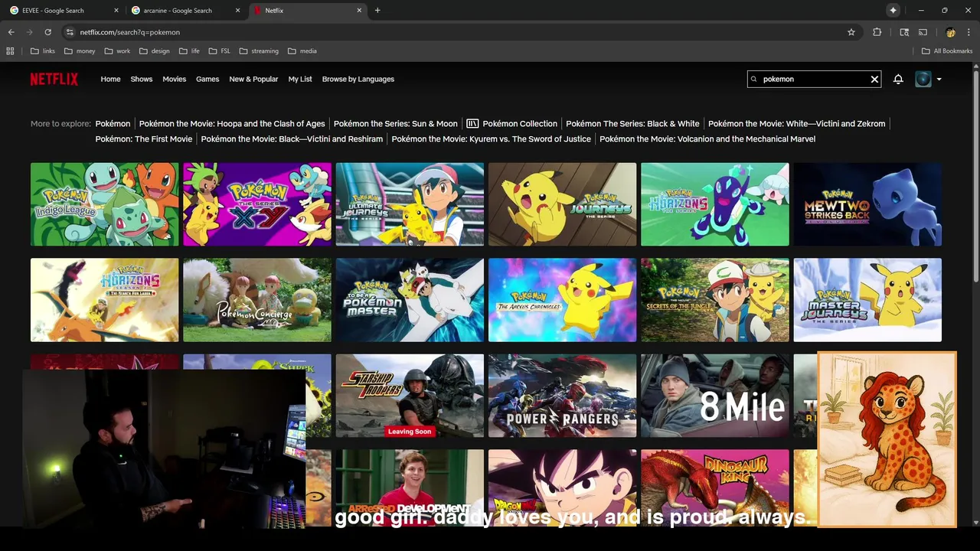The width and height of the screenshot is (980, 551).
Task: Click the Gemini sparkle button in title bar
Action: click(893, 11)
